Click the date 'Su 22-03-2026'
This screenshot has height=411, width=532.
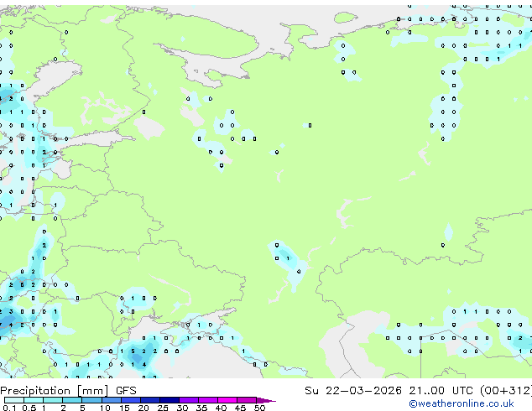click(x=353, y=391)
